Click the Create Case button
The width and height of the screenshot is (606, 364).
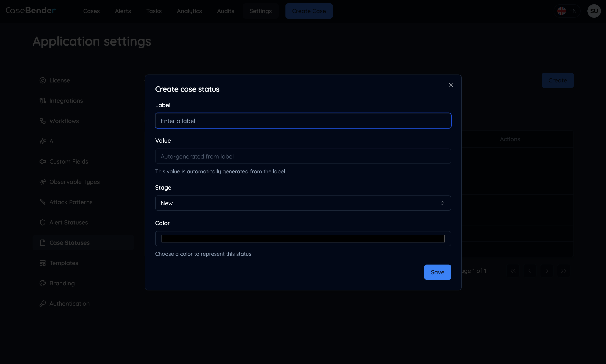click(309, 11)
